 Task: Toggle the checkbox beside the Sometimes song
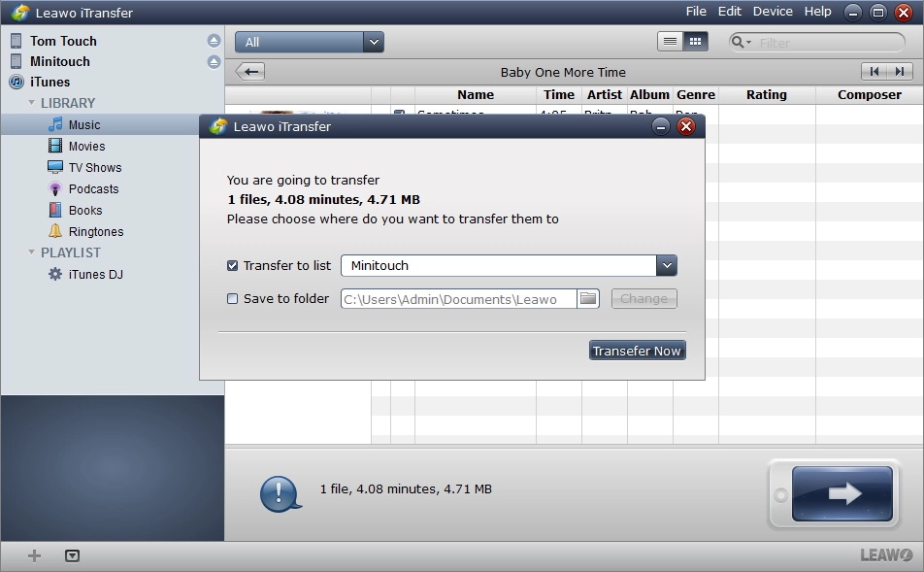(399, 114)
